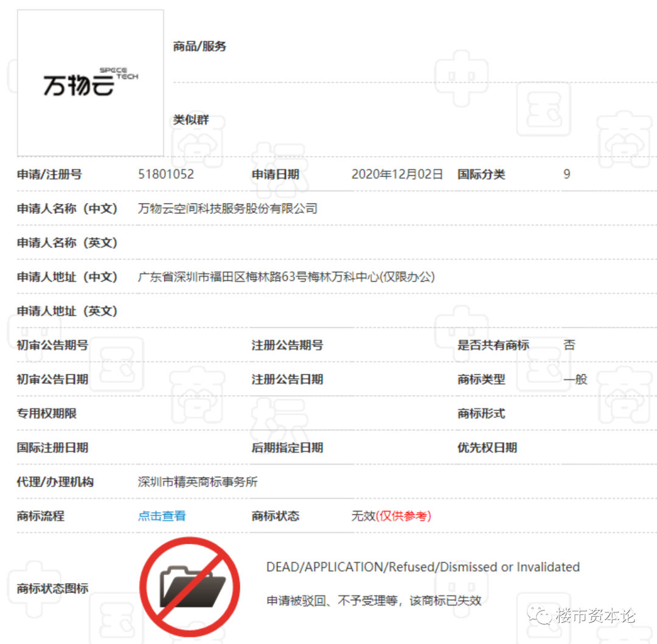Click the 商标状态图标 label
Image resolution: width=657 pixels, height=644 pixels.
pyautogui.click(x=52, y=588)
